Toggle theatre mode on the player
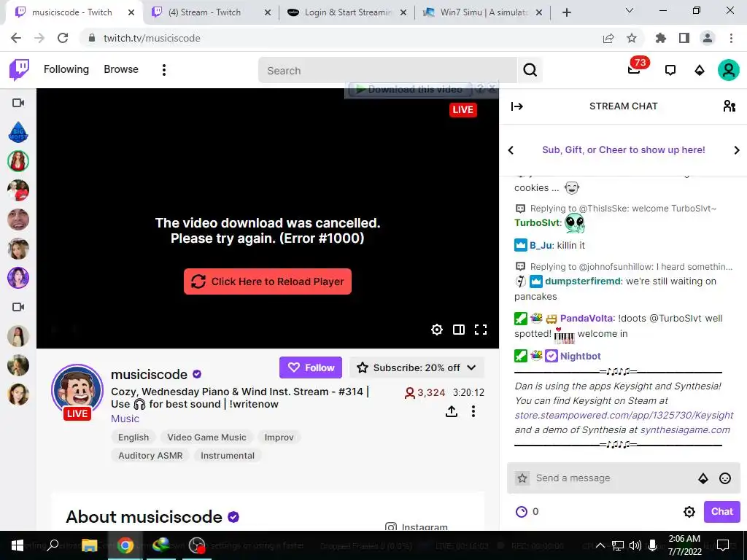Screen dimensions: 747x560 click(x=459, y=330)
